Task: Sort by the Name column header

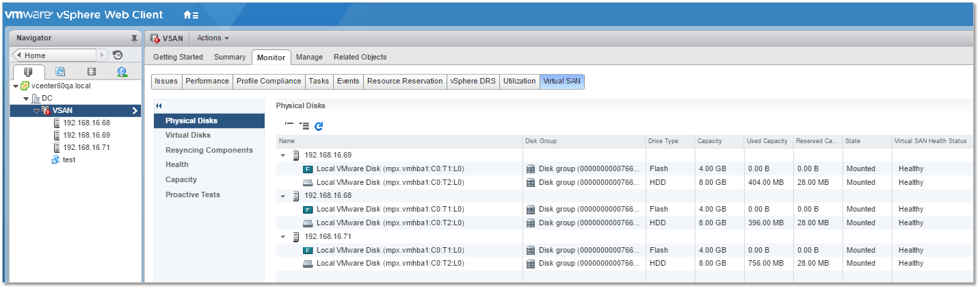Action: point(399,141)
